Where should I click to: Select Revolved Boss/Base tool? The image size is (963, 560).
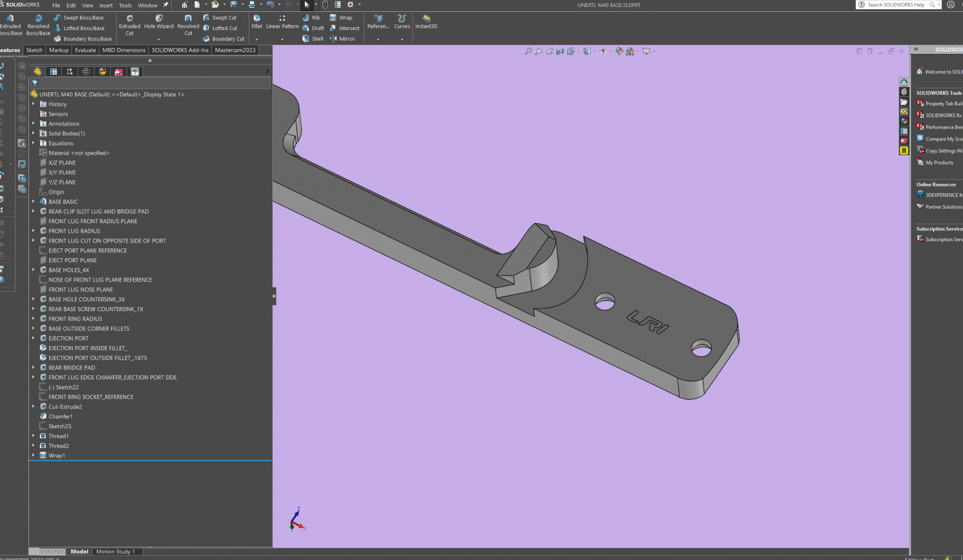38,25
